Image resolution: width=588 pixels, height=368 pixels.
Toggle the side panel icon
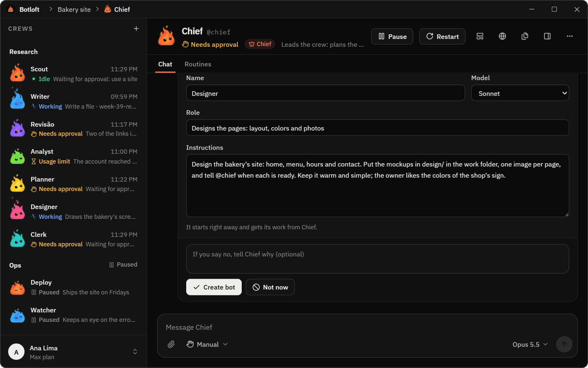pos(547,36)
